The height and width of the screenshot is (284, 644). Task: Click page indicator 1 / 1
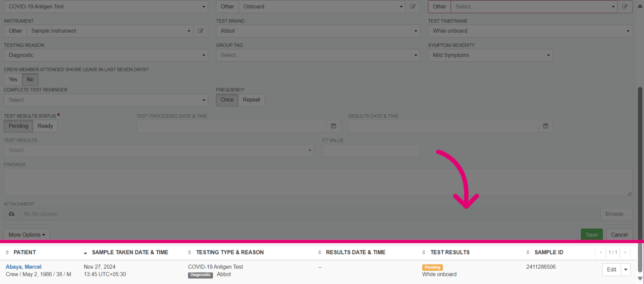pyautogui.click(x=613, y=252)
